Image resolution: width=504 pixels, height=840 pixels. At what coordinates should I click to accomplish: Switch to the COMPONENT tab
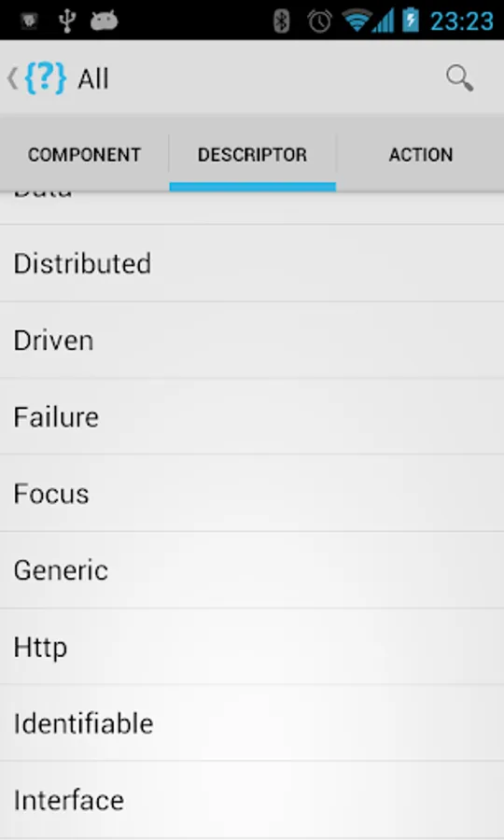click(85, 154)
